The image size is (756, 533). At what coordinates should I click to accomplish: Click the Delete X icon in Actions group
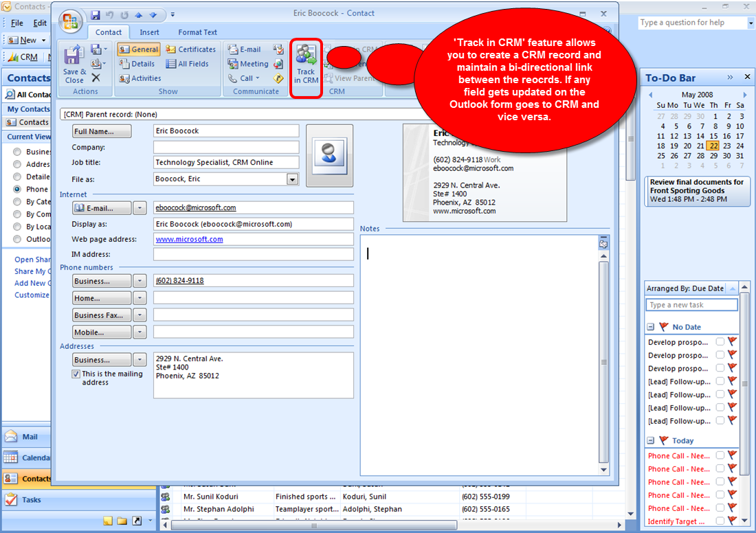96,78
